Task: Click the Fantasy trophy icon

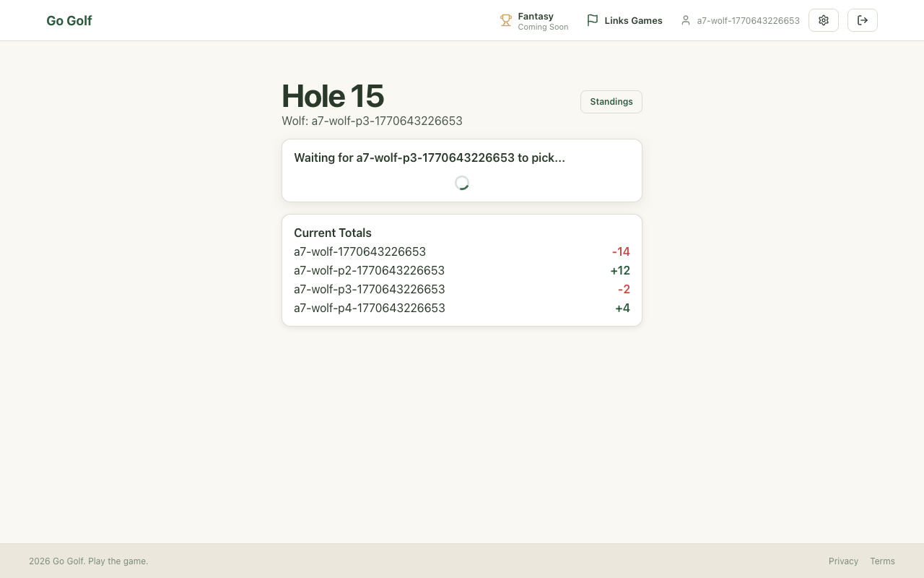Action: 506,20
